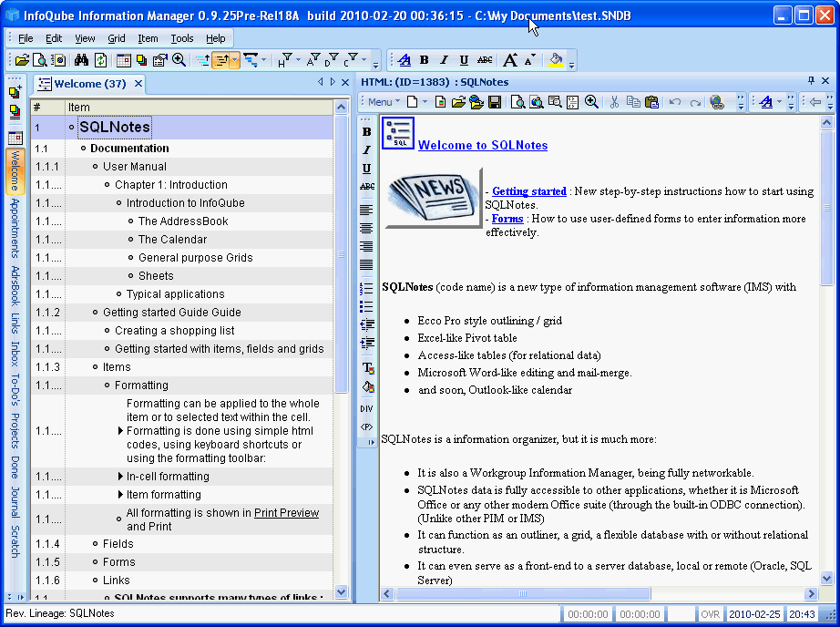Open the Edit menu
The image size is (840, 627).
point(54,38)
